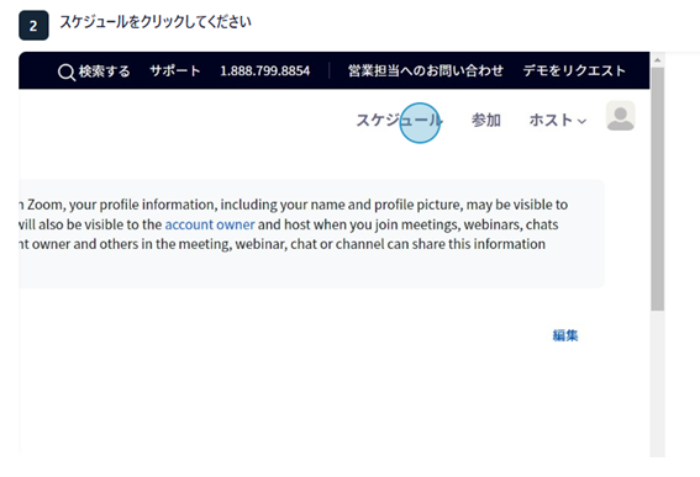The image size is (700, 477).
Task: Click the step 2 number badge
Action: (32, 26)
